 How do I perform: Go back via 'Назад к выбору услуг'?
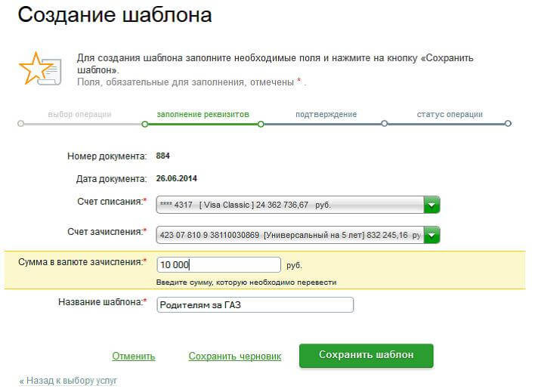68,381
